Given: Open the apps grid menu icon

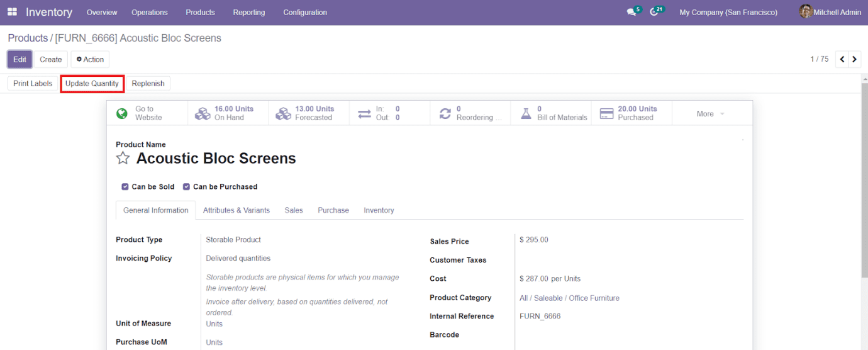Looking at the screenshot, I should pyautogui.click(x=12, y=12).
